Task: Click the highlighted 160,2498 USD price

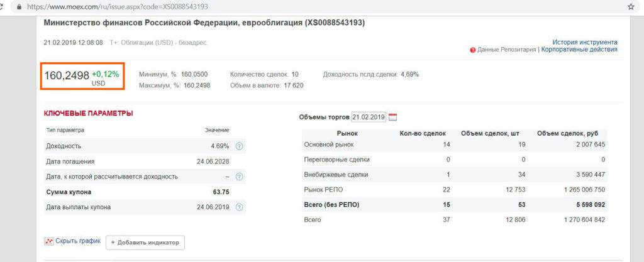Action: (82, 76)
